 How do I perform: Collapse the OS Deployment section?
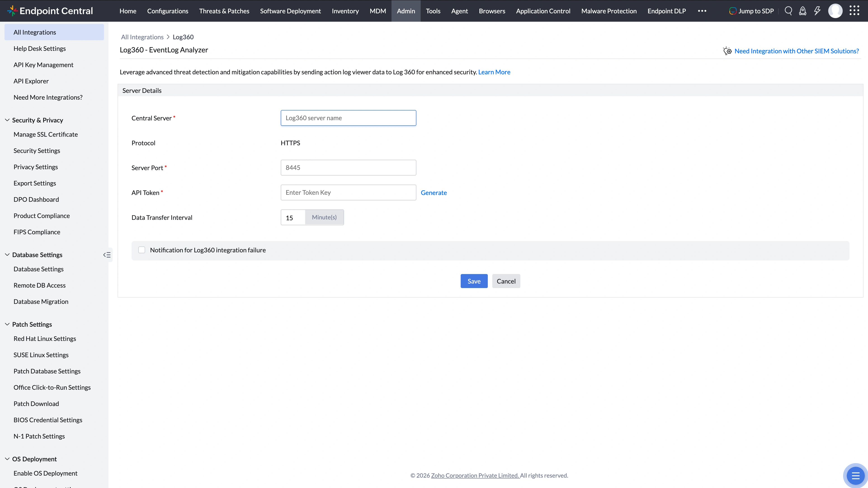pos(7,459)
